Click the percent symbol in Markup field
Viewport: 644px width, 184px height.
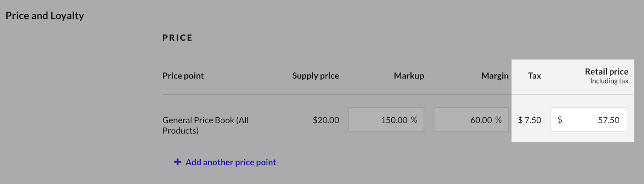[414, 120]
